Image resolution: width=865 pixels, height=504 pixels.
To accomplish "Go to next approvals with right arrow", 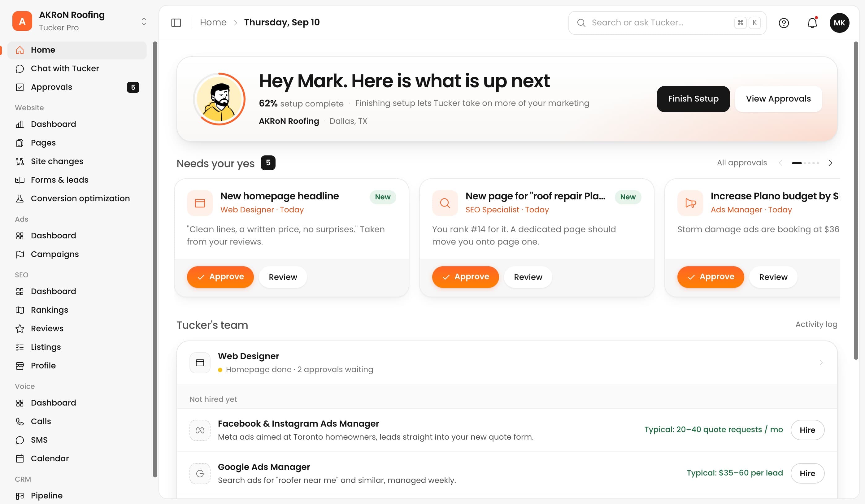I will (830, 163).
